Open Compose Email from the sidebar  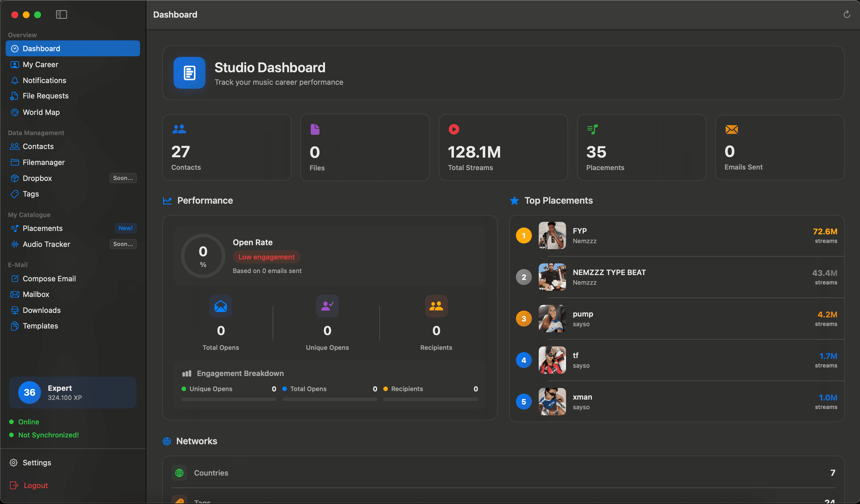tap(49, 279)
